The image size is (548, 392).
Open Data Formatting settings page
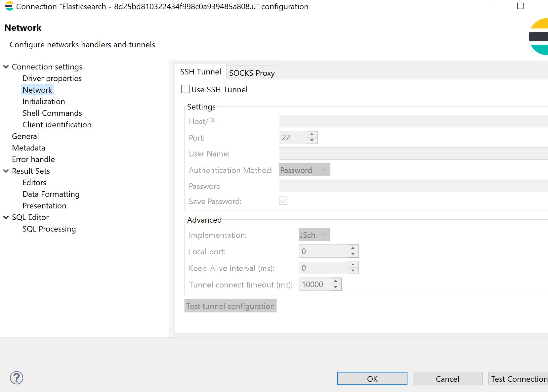51,194
